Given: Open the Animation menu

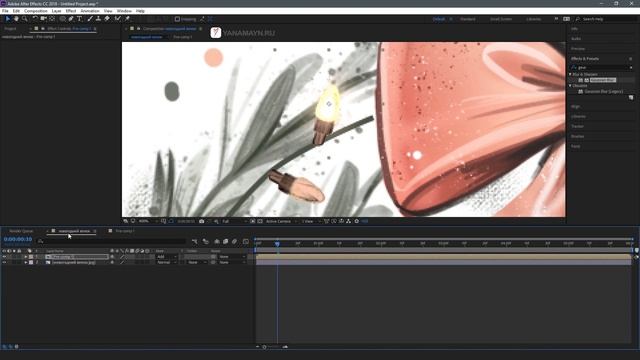Looking at the screenshot, I should 90,11.
